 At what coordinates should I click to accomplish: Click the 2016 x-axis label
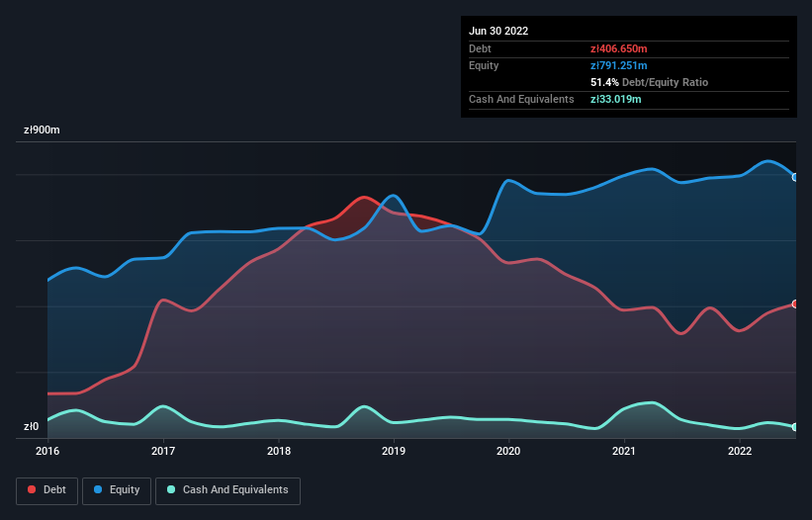[47, 451]
